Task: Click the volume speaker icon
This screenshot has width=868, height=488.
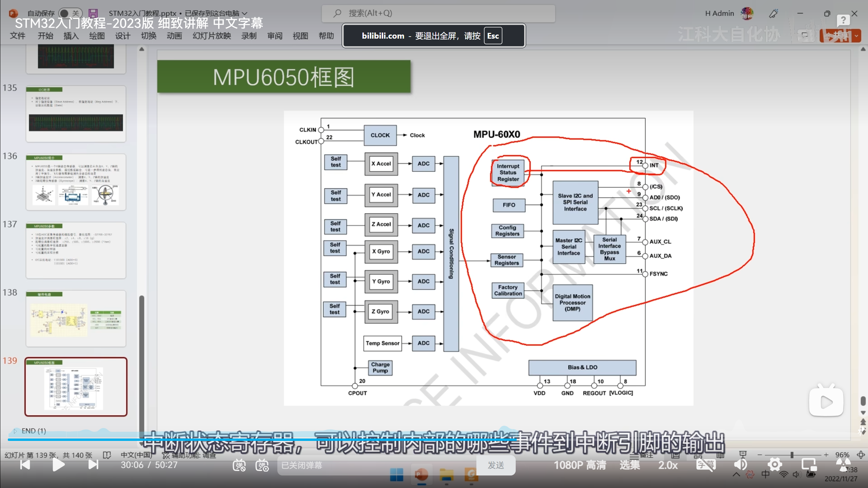Action: (741, 465)
